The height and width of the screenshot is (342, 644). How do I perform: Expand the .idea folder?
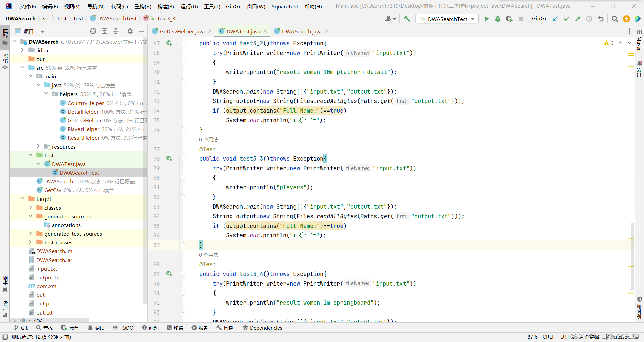[22, 50]
